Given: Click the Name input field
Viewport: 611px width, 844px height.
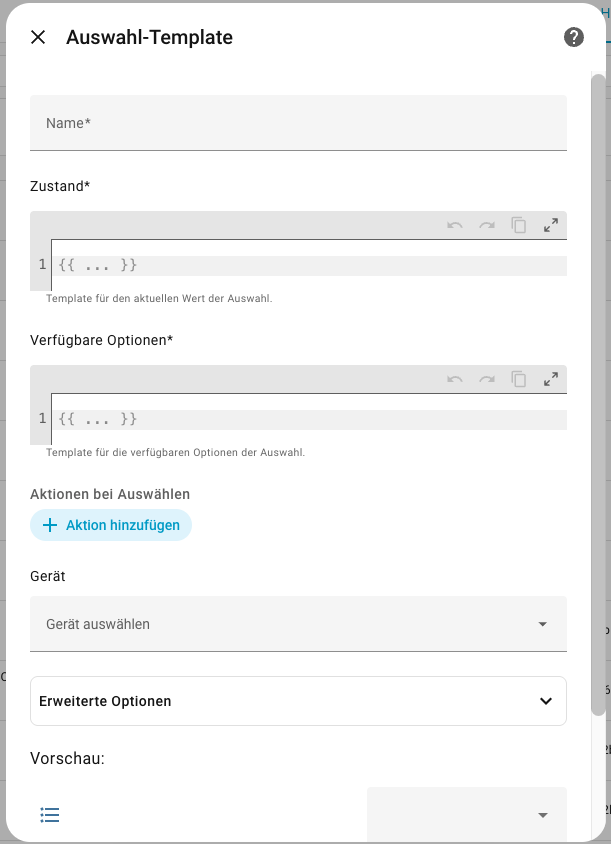Looking at the screenshot, I should [298, 123].
